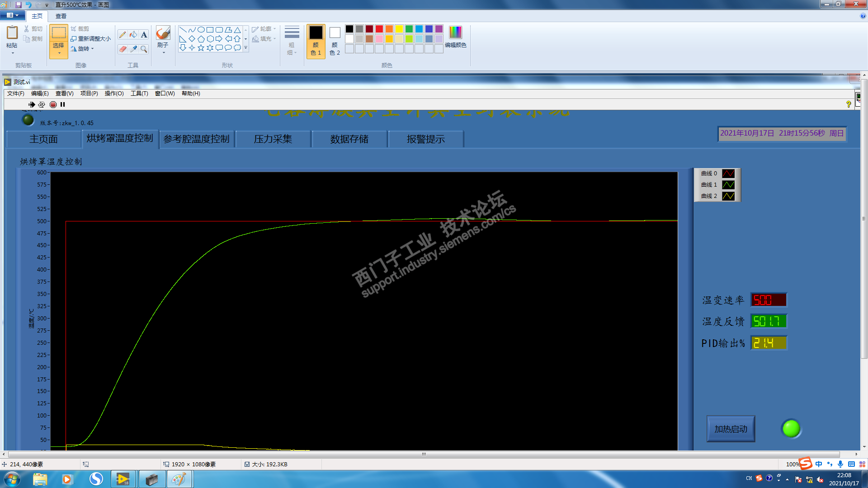Viewport: 868px width, 488px height.
Task: Open the Brushes (刷子) dropdown arrow
Action: point(163,53)
